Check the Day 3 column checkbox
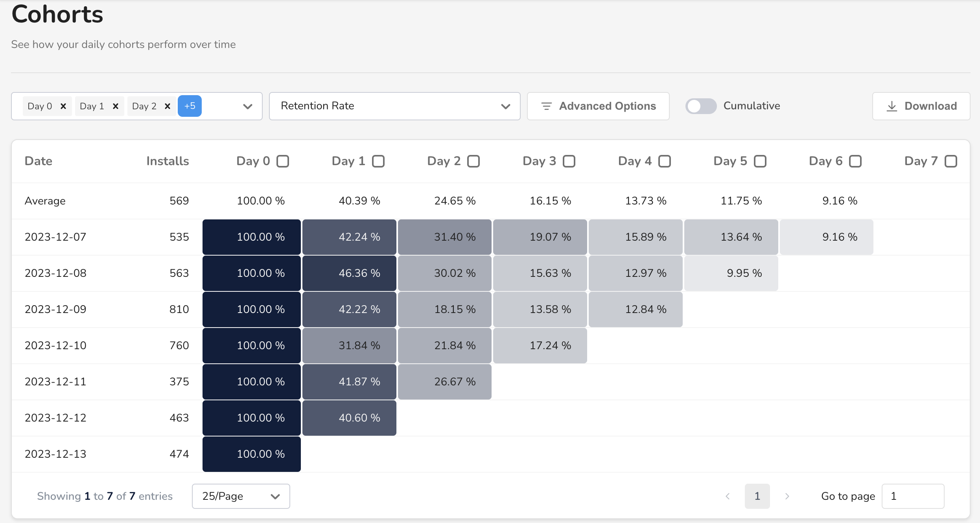 569,161
